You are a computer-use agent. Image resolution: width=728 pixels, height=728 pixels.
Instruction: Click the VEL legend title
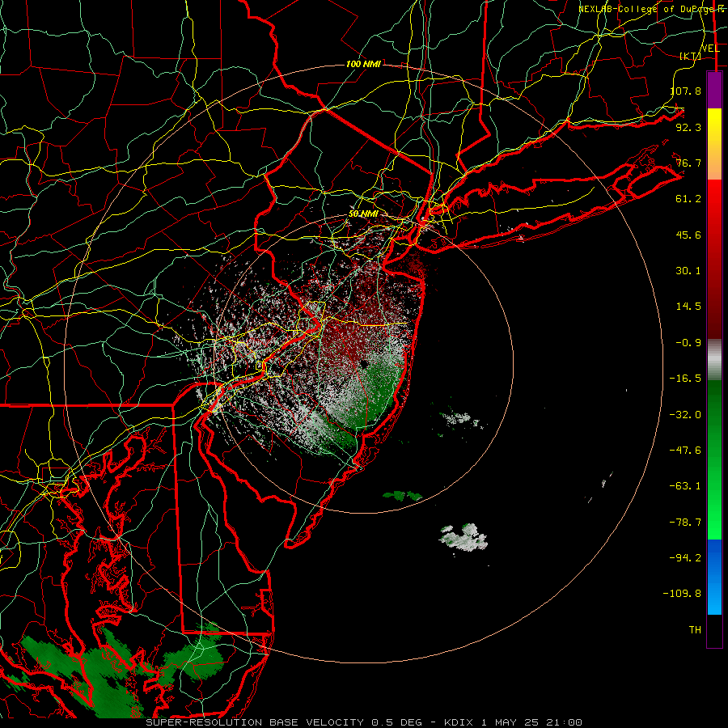click(710, 48)
